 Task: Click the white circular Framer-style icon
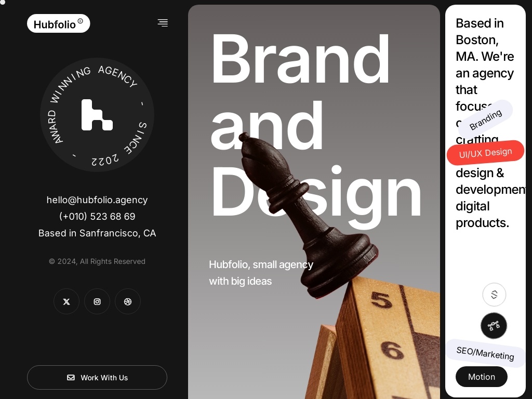point(494,295)
